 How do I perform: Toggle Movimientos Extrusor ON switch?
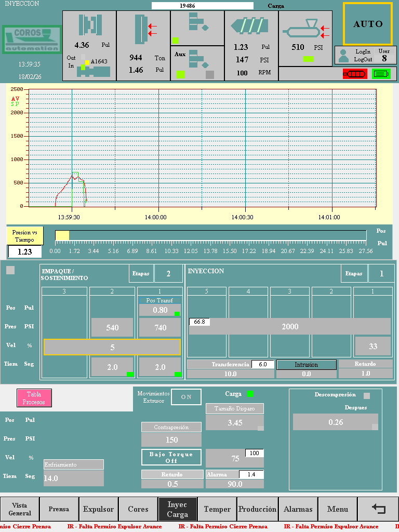186,396
